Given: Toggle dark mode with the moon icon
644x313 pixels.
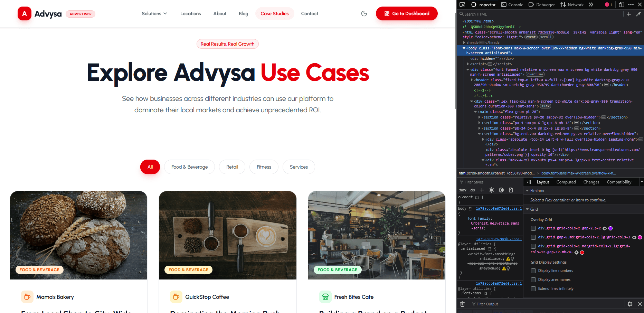Looking at the screenshot, I should click(x=364, y=13).
